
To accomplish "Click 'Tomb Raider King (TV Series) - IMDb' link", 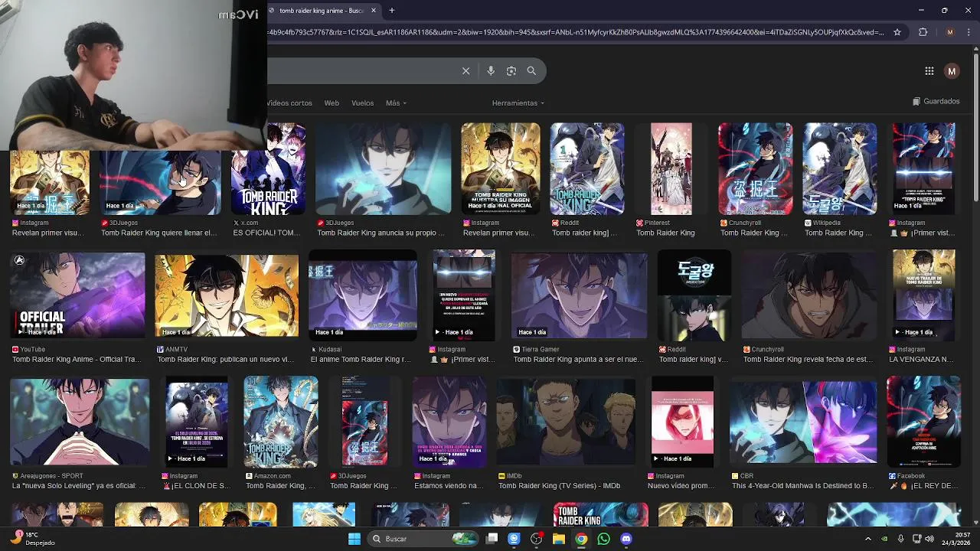I will click(559, 485).
